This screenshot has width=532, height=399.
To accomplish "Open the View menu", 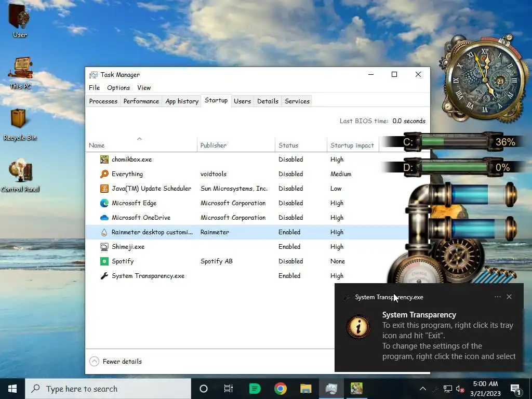I will [x=144, y=87].
